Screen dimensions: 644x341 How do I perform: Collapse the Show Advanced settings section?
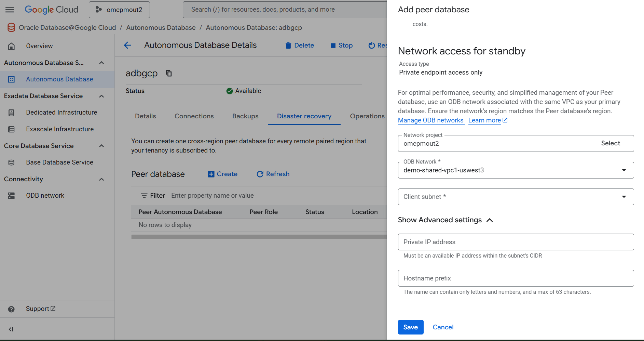pyautogui.click(x=490, y=220)
